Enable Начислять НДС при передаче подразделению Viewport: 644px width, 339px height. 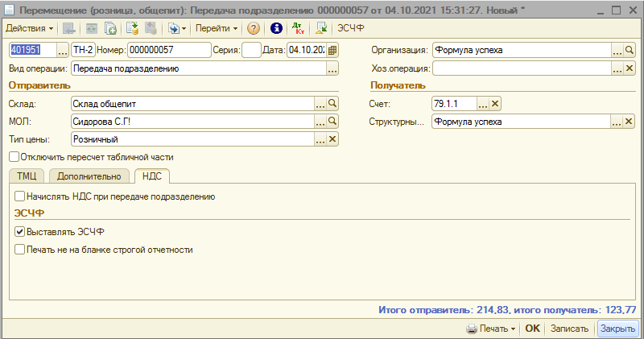pyautogui.click(x=20, y=196)
